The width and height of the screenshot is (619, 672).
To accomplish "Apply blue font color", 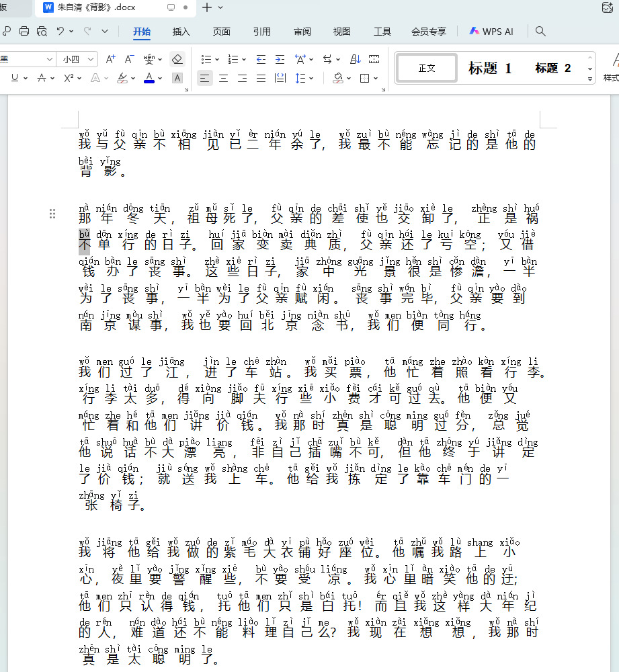I will [x=149, y=78].
